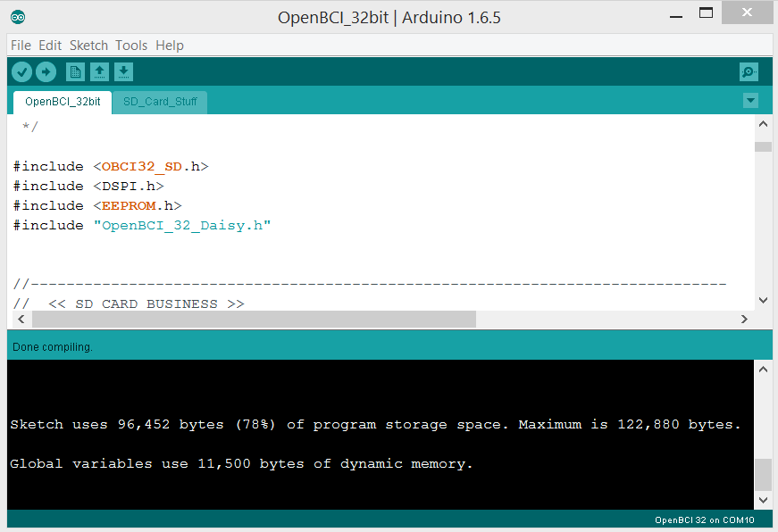Click the OBCI32_SD.h include line
Viewport: 778px width, 532px height.
point(111,167)
